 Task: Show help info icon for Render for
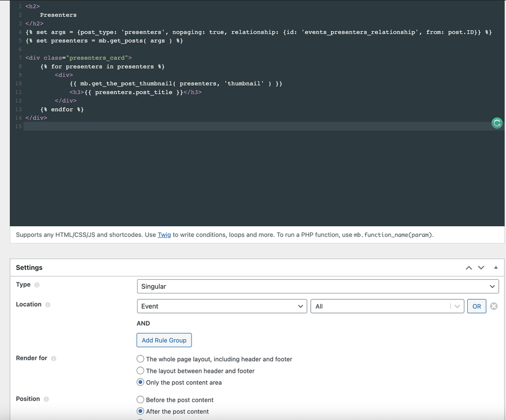pos(54,359)
